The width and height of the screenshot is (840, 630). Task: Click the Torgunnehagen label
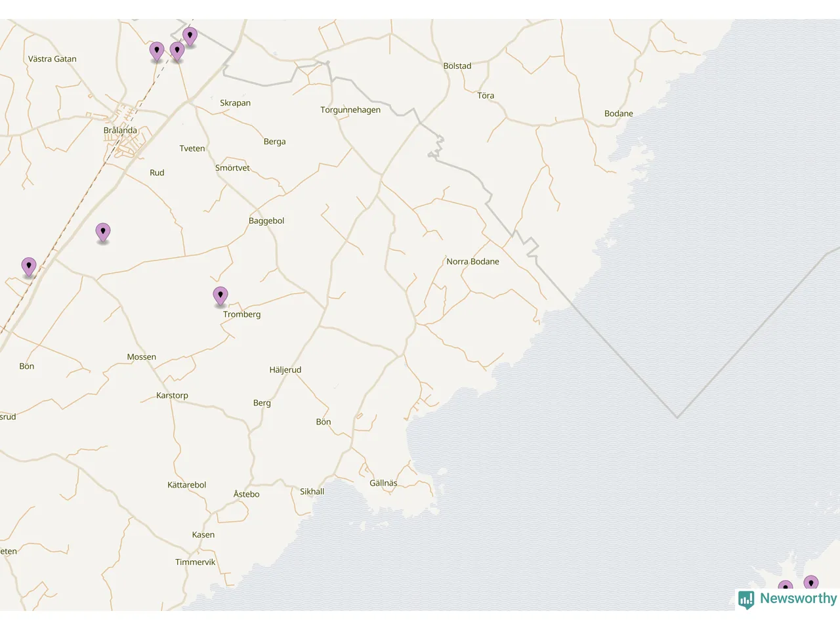(350, 110)
